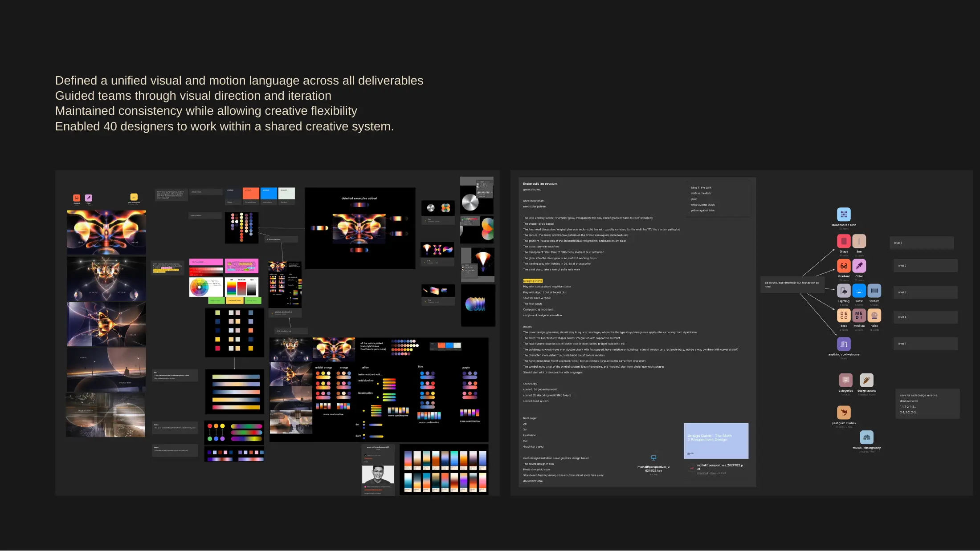Open the anything cool welcome board
This screenshot has width=980, height=551.
tap(844, 344)
